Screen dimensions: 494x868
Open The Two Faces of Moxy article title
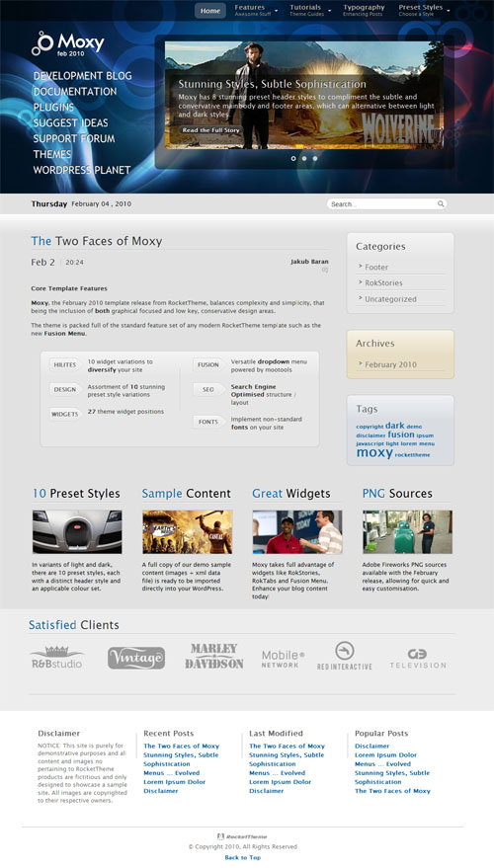97,241
